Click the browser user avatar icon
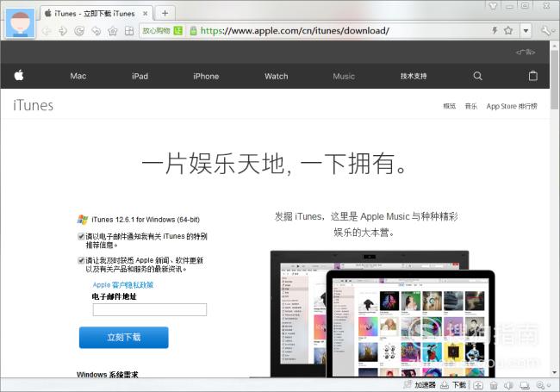 pyautogui.click(x=21, y=23)
